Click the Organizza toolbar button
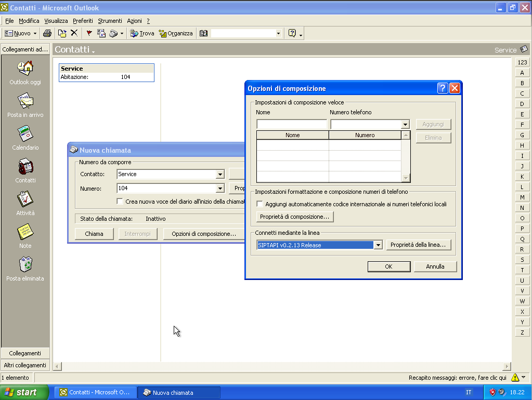 tap(176, 33)
